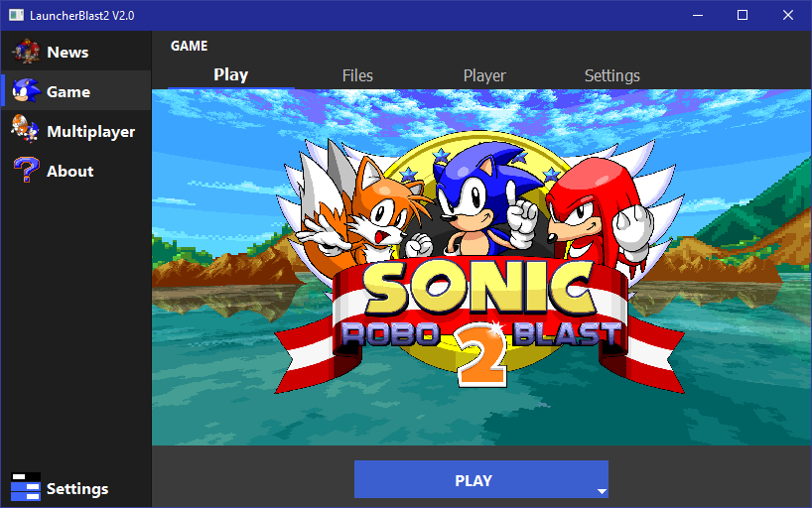
Task: Minimize the LauncherBlast2 window
Action: pos(698,15)
